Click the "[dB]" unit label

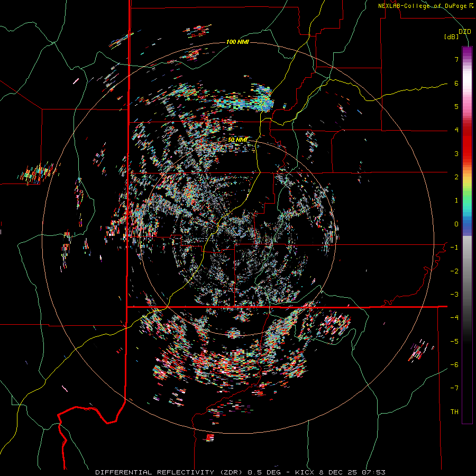tap(452, 37)
